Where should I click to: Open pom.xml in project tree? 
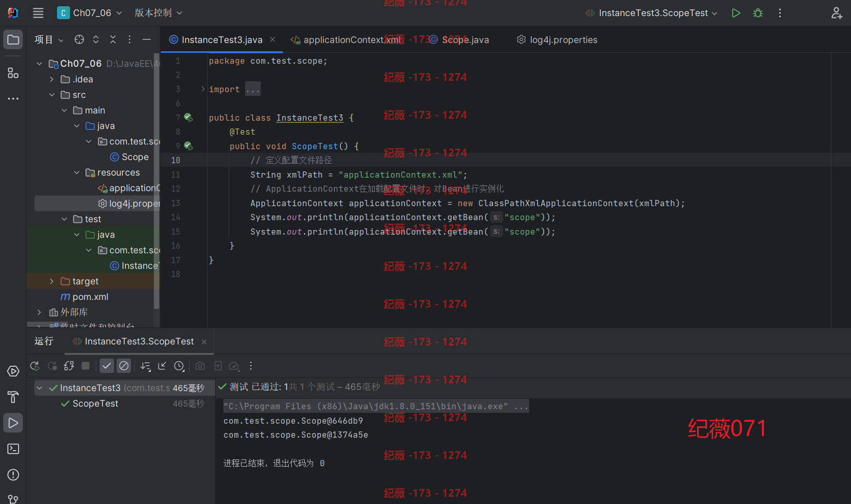tap(84, 297)
